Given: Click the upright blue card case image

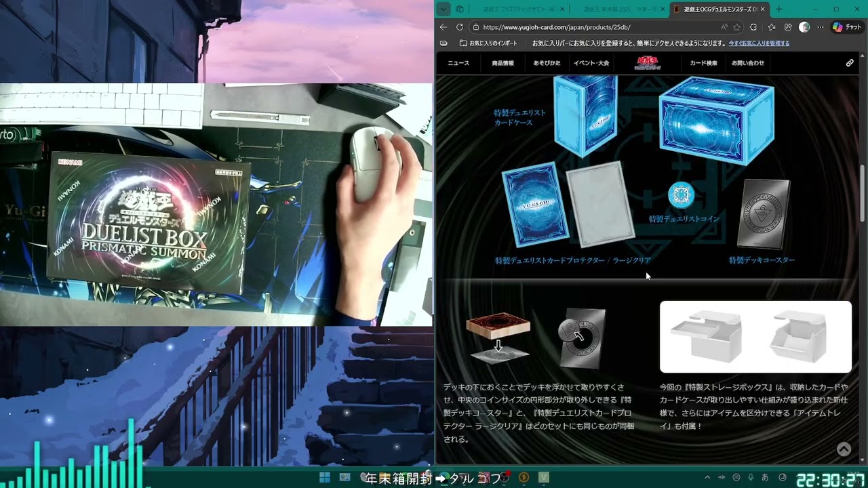Looking at the screenshot, I should 586,115.
